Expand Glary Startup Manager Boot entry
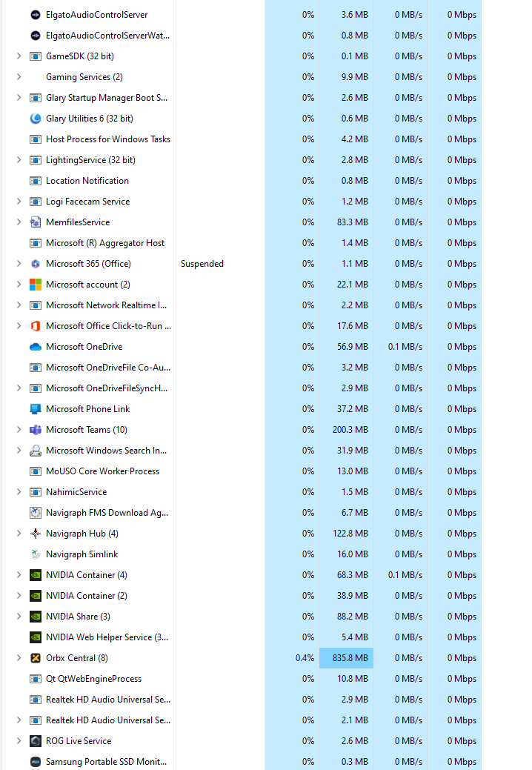This screenshot has width=532, height=770. 19,98
